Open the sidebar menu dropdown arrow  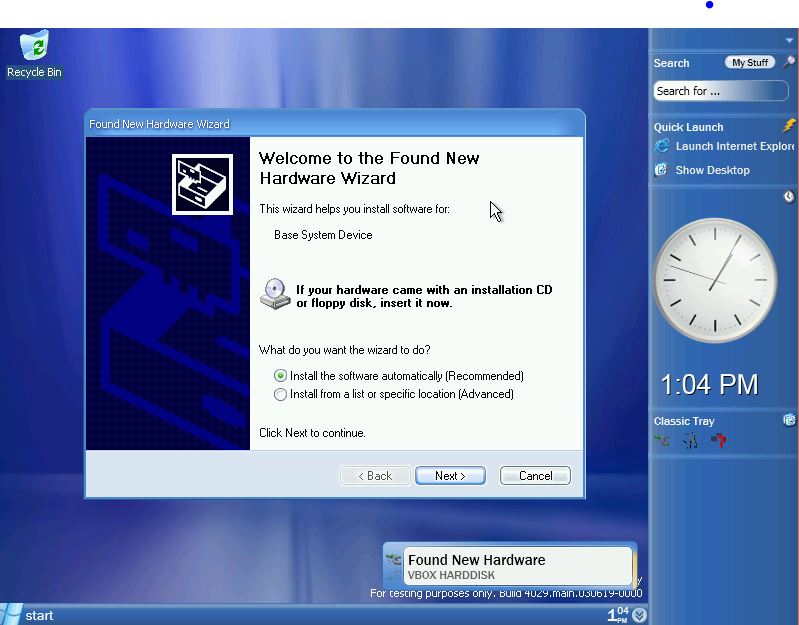(x=789, y=40)
